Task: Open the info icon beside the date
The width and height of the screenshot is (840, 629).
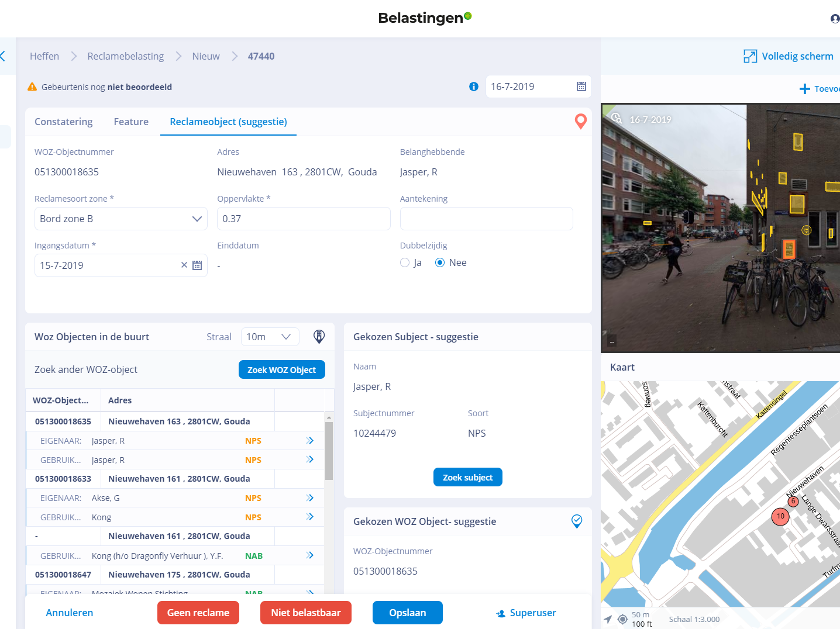Action: click(474, 87)
